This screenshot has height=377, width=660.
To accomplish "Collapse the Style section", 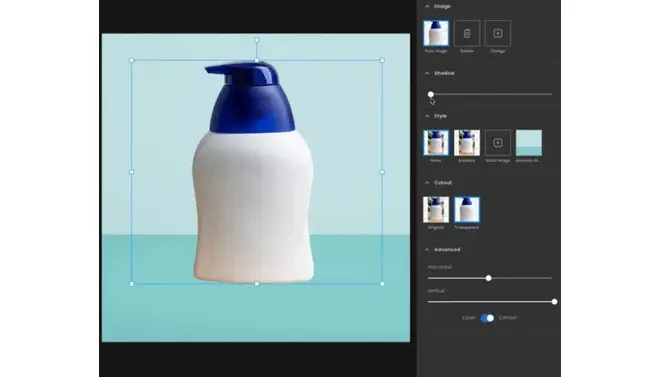I will click(427, 116).
